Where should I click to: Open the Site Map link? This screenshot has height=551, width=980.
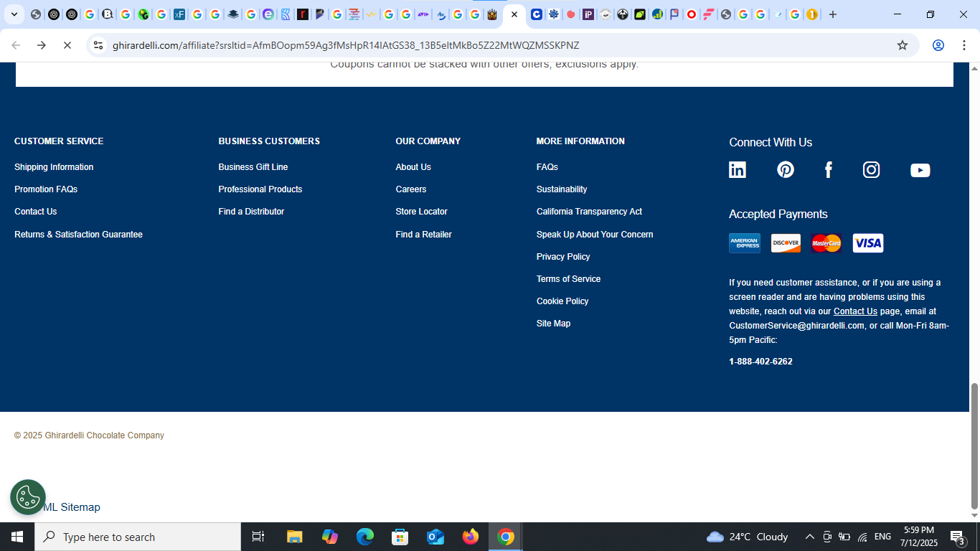[553, 324]
